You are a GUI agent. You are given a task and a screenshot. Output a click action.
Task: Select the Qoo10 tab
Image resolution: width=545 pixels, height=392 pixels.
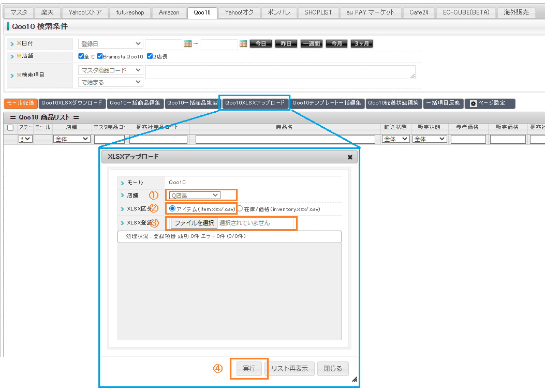point(202,12)
